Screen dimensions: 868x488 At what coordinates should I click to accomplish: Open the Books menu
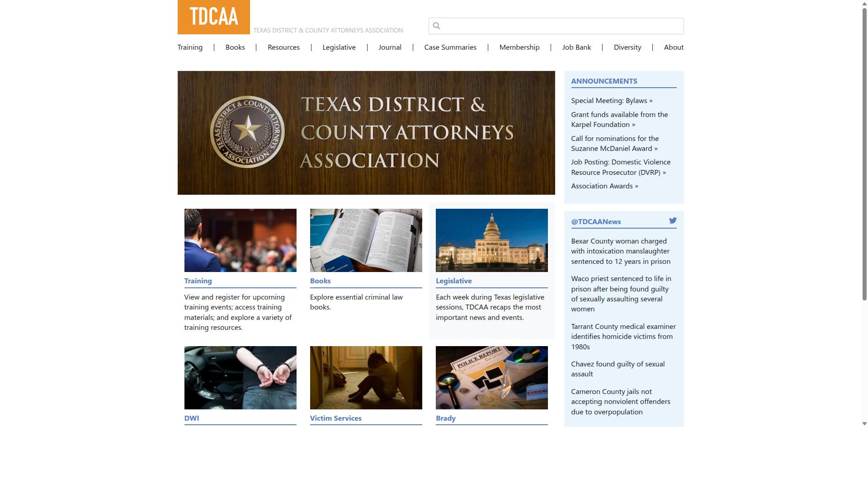point(235,47)
